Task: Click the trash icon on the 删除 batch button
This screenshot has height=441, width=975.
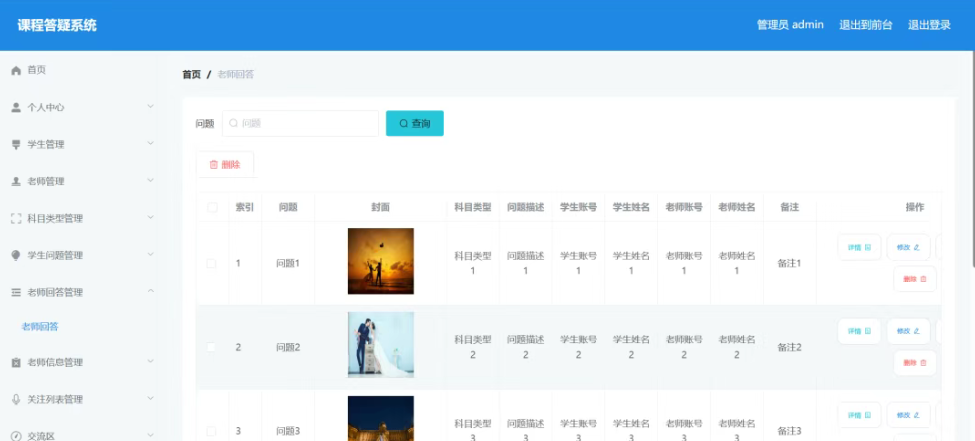Action: (x=214, y=165)
